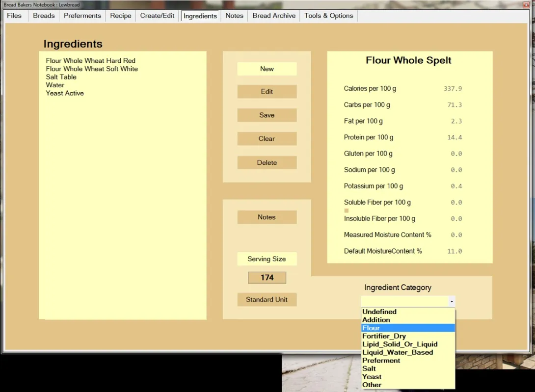The height and width of the screenshot is (392, 535).
Task: Switch to the Breads tab
Action: click(x=44, y=16)
